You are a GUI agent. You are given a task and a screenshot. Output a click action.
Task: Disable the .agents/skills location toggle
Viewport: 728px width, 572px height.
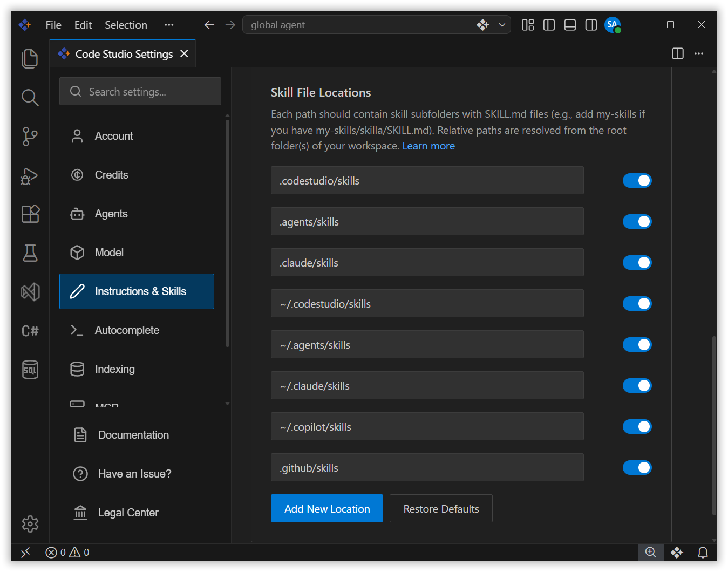pyautogui.click(x=637, y=222)
